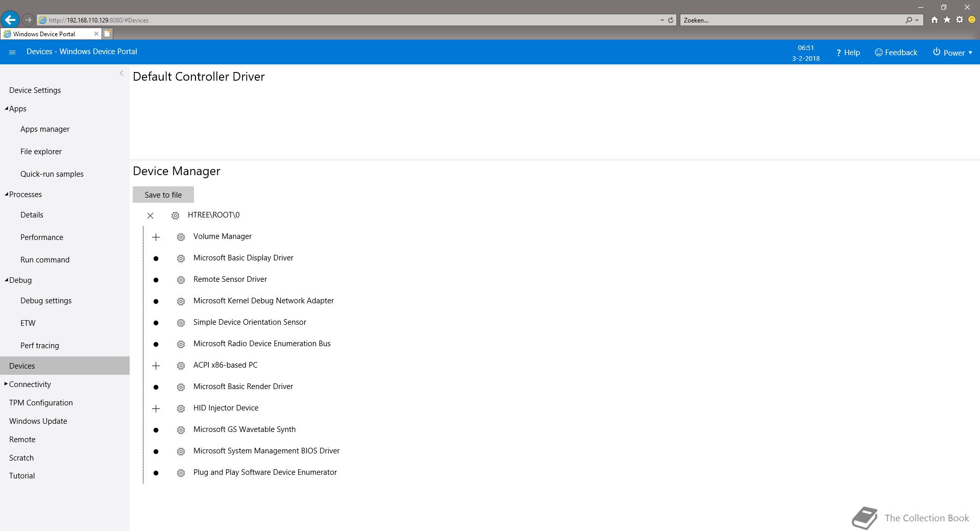Screen dimensions: 980x531
Task: Open Run command page
Action: [45, 260]
